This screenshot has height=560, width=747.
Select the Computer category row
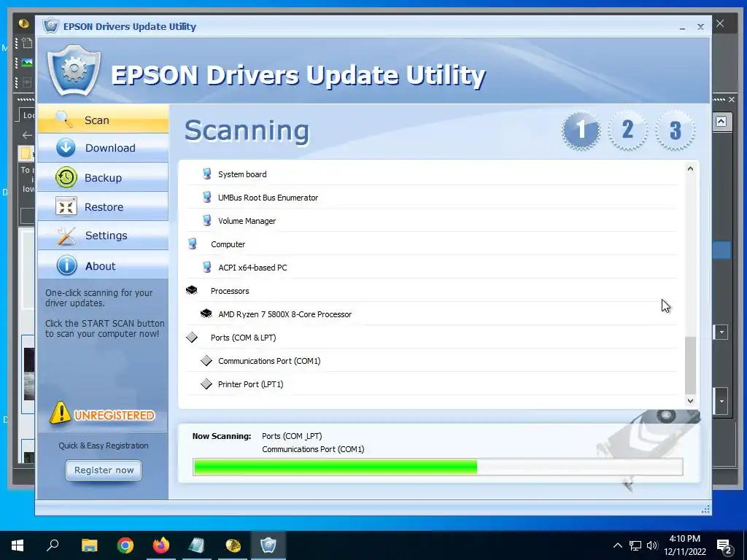pos(431,244)
